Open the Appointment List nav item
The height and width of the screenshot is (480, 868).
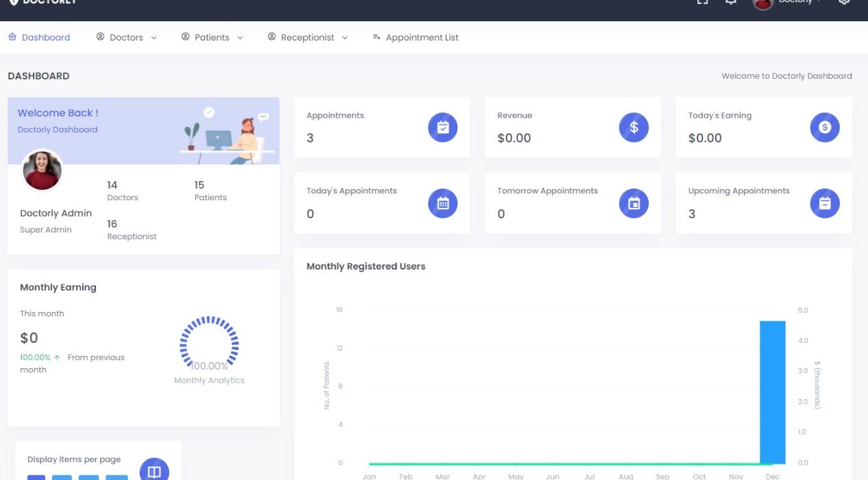click(x=415, y=38)
